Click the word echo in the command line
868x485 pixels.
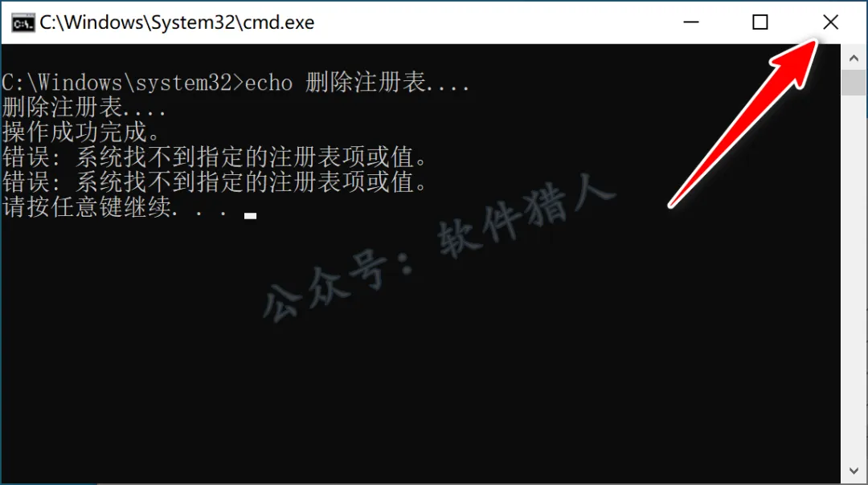pos(268,83)
